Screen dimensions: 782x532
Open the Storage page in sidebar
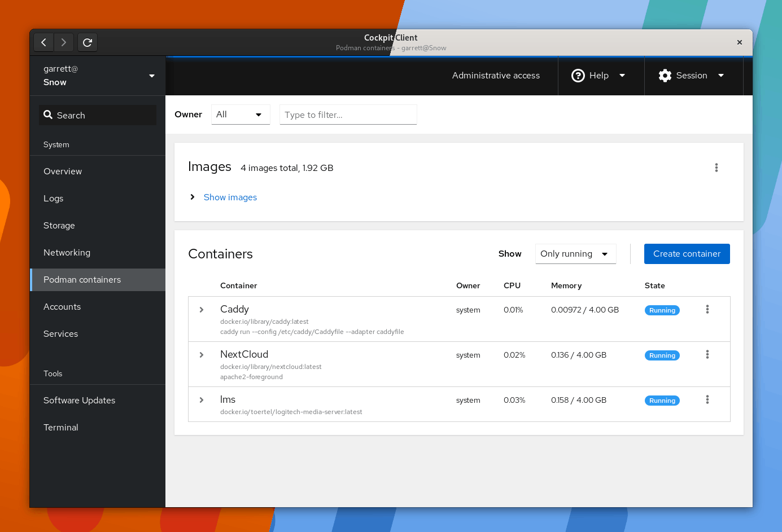click(x=59, y=226)
